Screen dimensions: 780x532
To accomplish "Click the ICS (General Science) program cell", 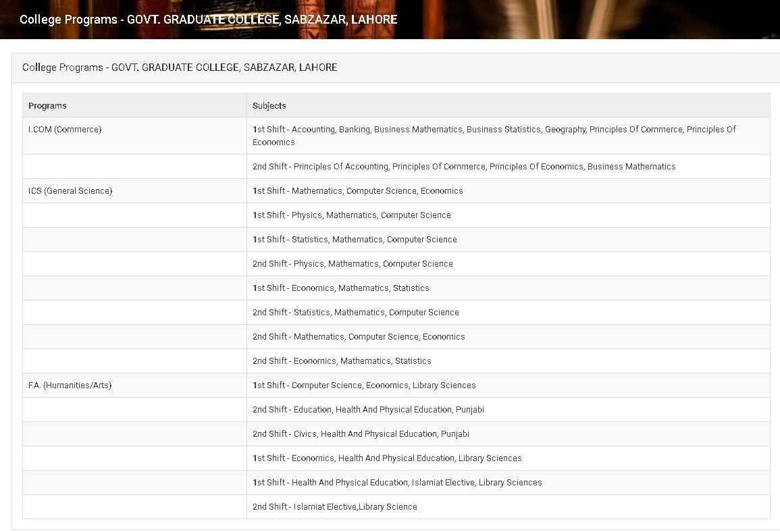I will click(x=70, y=191).
